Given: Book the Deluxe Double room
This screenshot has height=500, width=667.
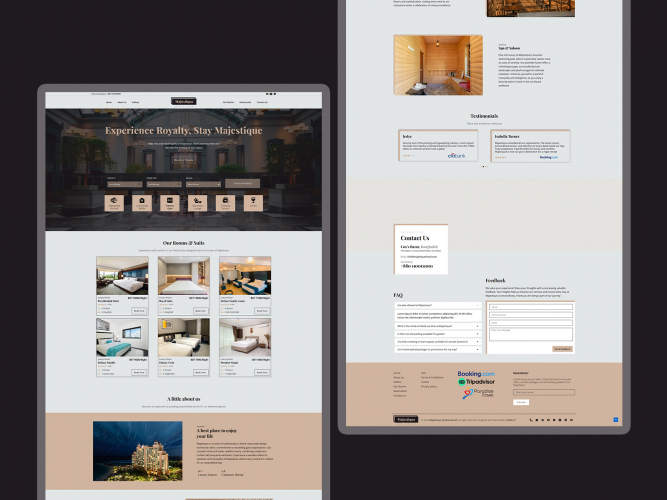Looking at the screenshot, I should click(x=139, y=372).
